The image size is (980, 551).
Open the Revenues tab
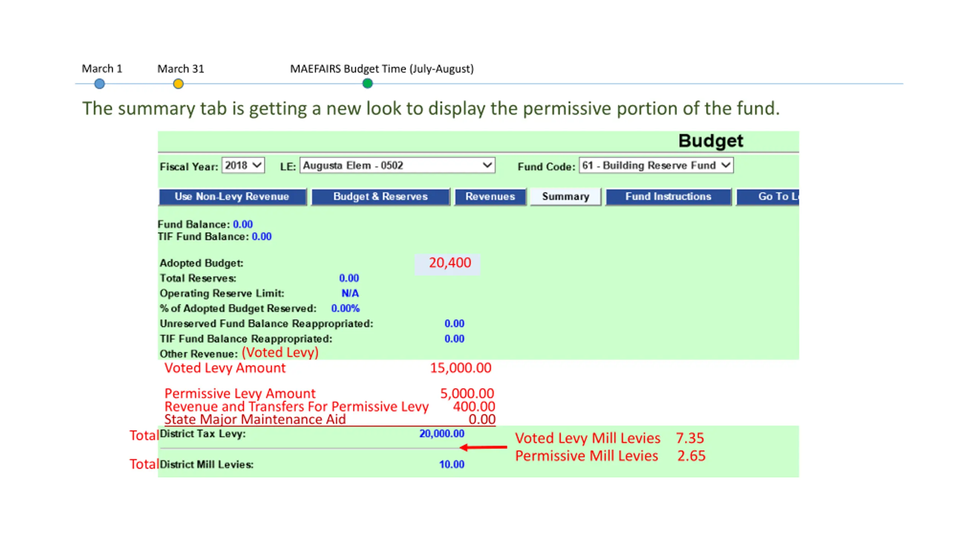490,197
